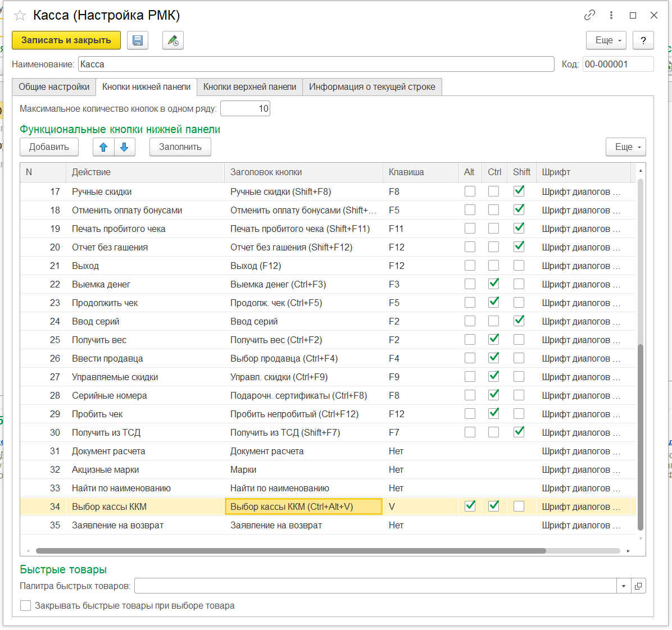Viewport: 672px width, 630px height.
Task: Select the Акцизные марки action cell
Action: coord(146,469)
